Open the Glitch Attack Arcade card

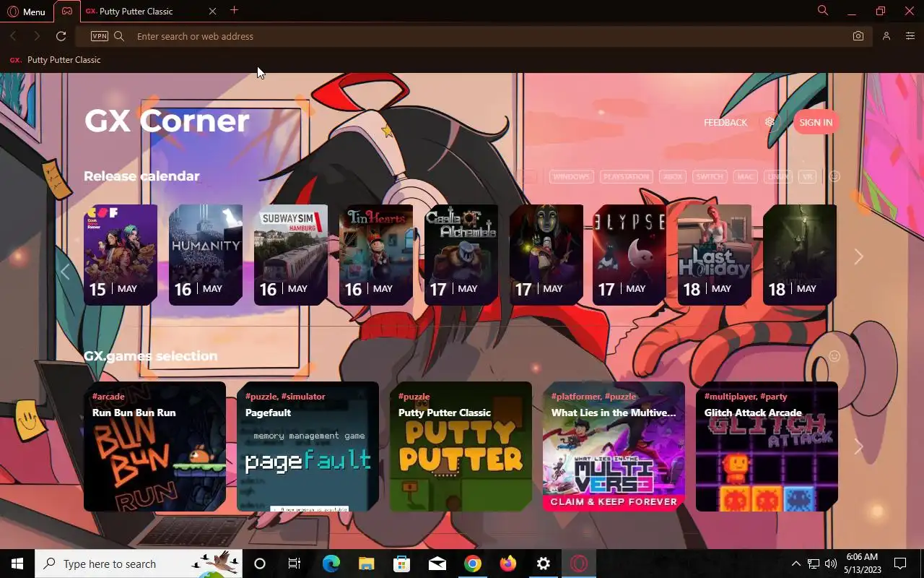[x=767, y=447]
